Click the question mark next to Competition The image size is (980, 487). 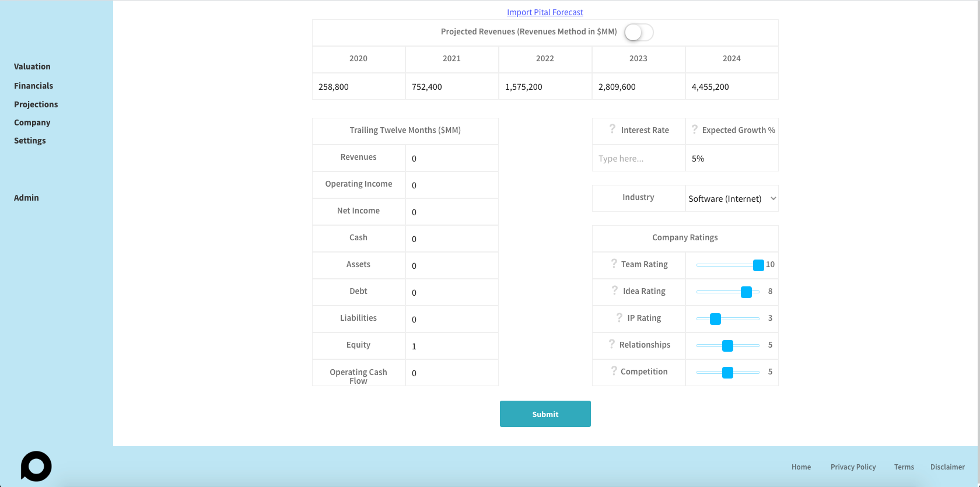click(x=614, y=371)
